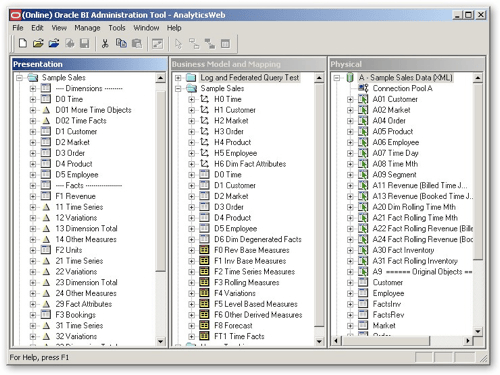This screenshot has height=375, width=500.
Task: Click the new join toolbar icon
Action: (210, 44)
